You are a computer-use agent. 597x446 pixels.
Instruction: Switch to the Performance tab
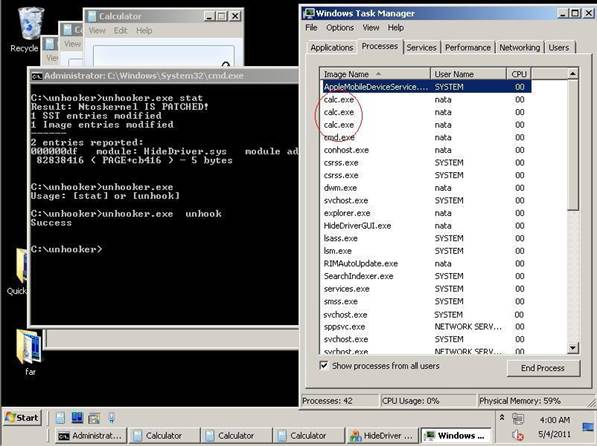(x=468, y=48)
